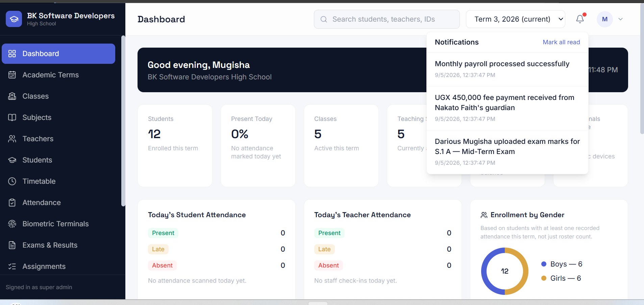The image size is (644, 305).
Task: Click the magnifier icon in search box
Action: pyautogui.click(x=324, y=19)
